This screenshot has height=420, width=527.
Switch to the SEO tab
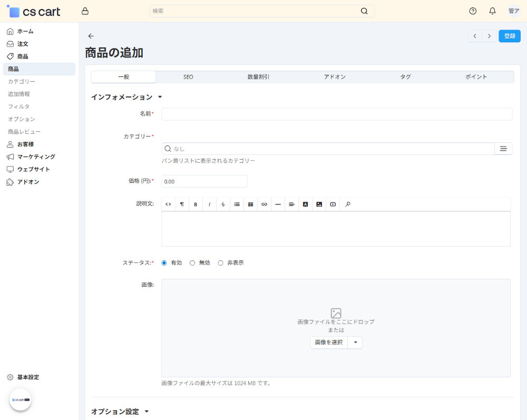pos(188,76)
